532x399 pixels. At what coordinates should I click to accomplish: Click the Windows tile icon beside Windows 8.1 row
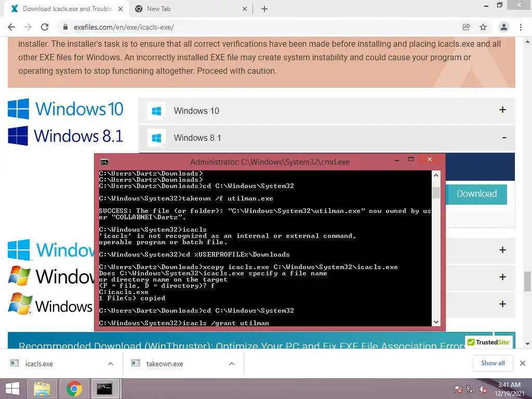coord(156,138)
